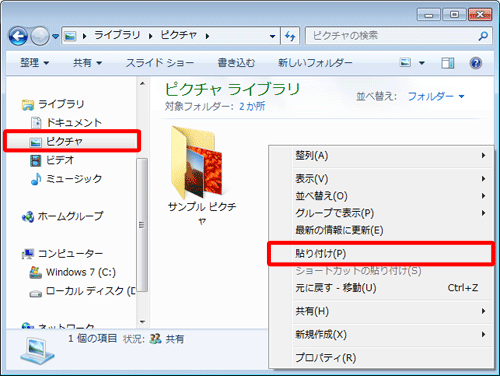Click the magnifier icon in the search box

pyautogui.click(x=483, y=36)
